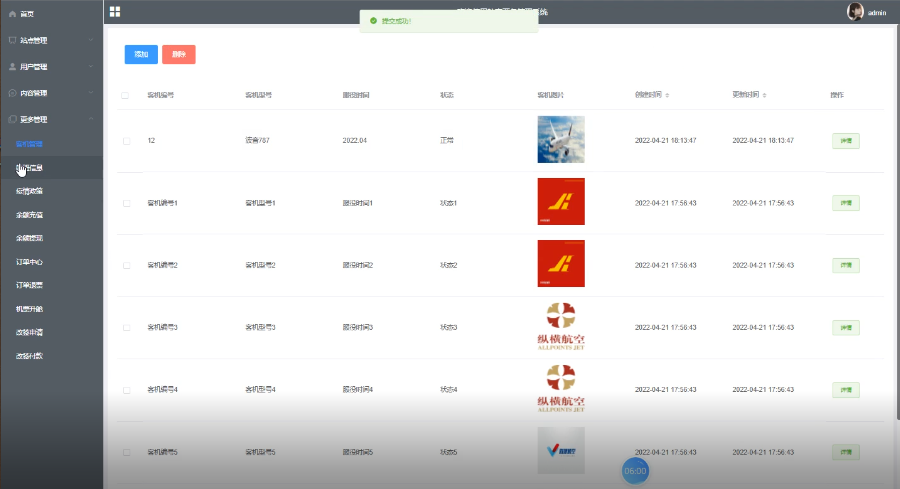This screenshot has width=900, height=489.
Task: Open the 首页 sidebar item
Action: click(x=51, y=14)
